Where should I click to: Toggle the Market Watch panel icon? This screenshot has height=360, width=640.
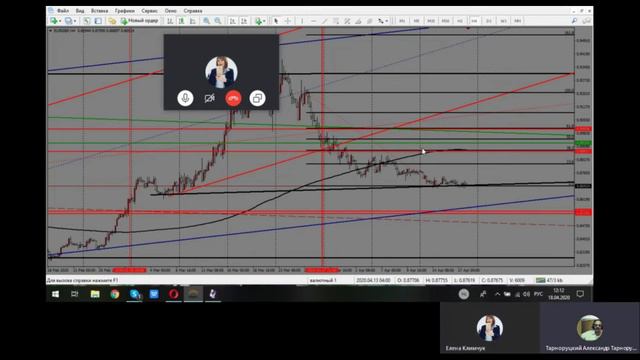[x=87, y=21]
